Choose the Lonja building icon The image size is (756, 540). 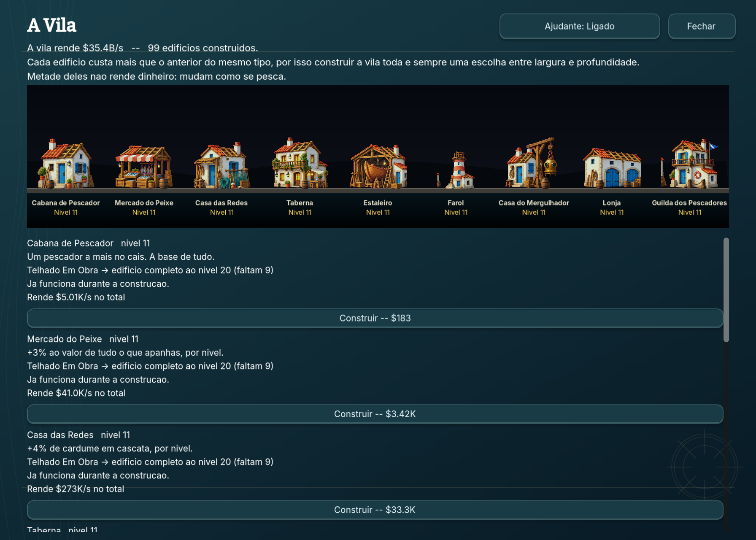[x=612, y=167]
